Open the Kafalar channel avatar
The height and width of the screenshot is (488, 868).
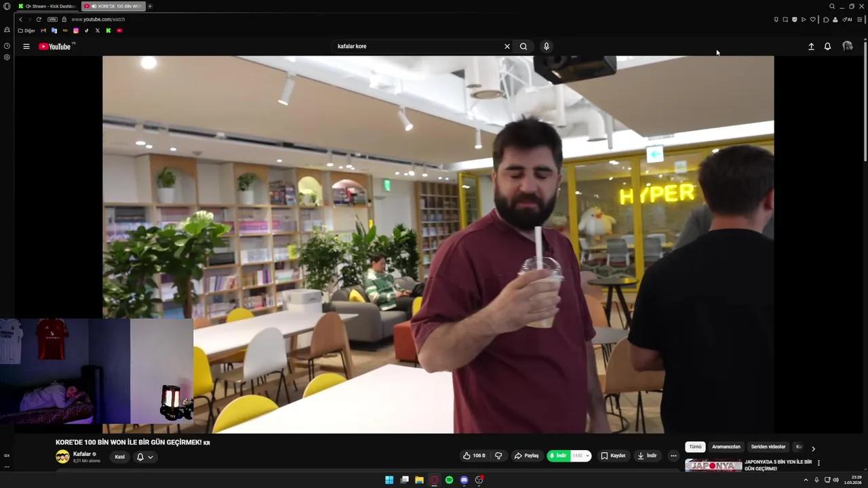tap(62, 457)
